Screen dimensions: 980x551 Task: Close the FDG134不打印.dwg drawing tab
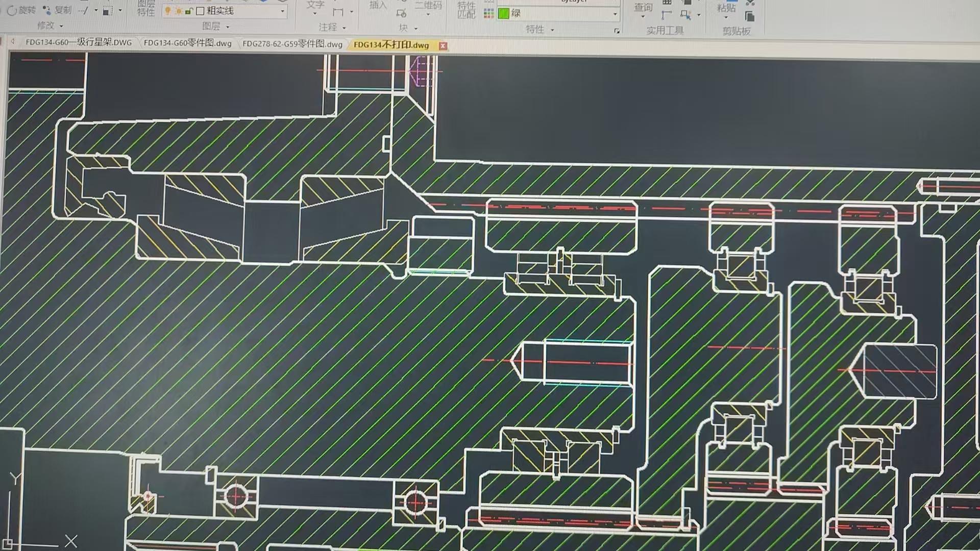443,46
